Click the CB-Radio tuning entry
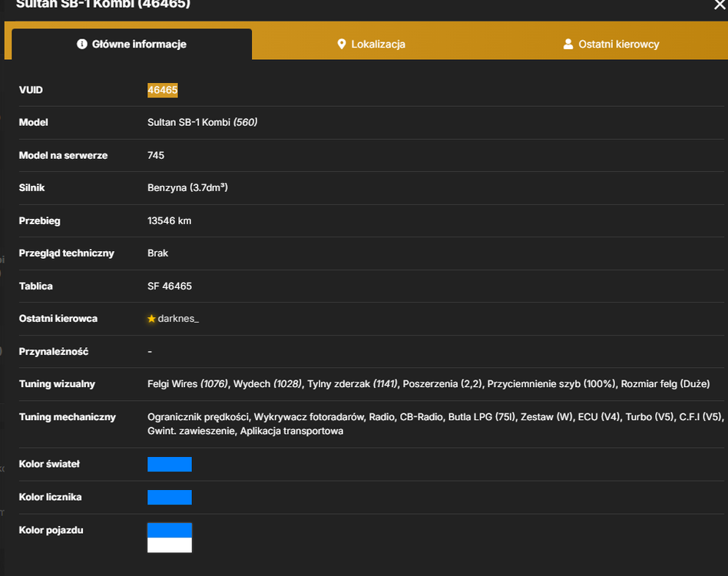 pyautogui.click(x=421, y=417)
